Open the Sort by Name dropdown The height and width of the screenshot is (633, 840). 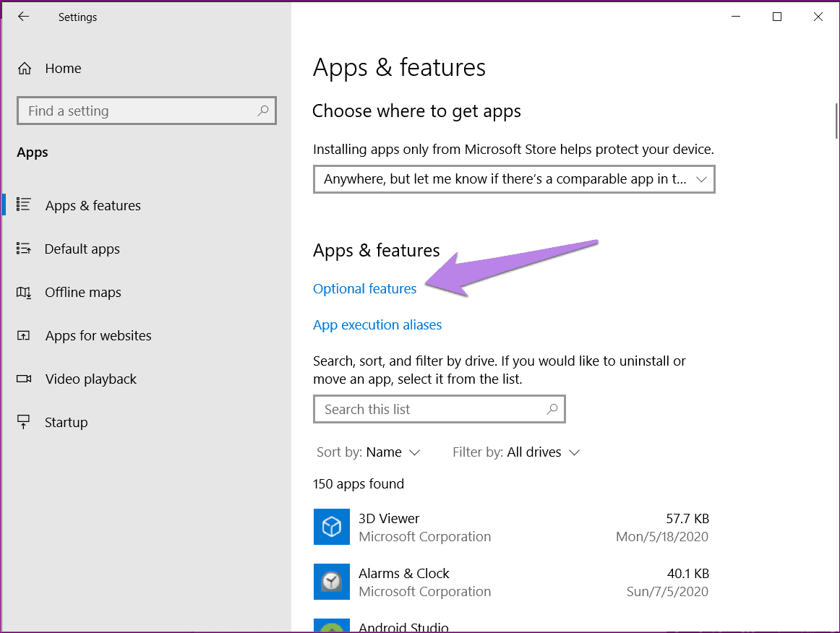point(368,452)
